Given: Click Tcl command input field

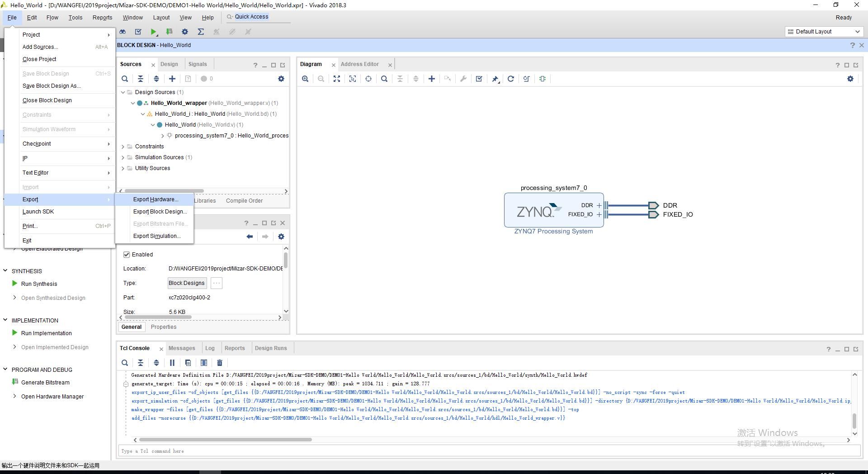Looking at the screenshot, I should coord(489,451).
